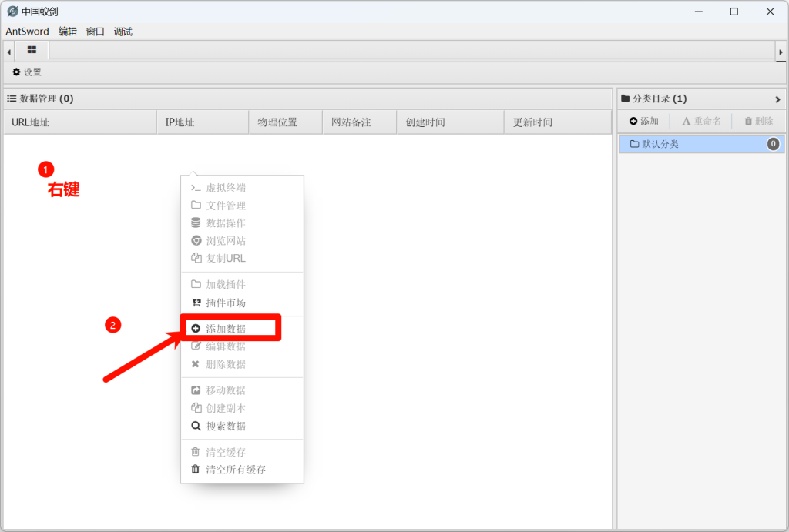Click the settings gear icon
789x532 pixels.
click(17, 72)
